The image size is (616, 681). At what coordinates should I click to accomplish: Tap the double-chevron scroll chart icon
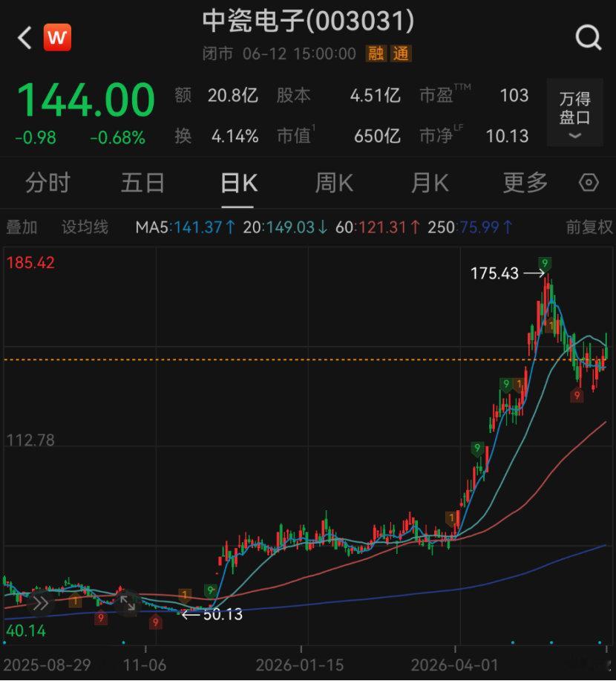click(40, 603)
